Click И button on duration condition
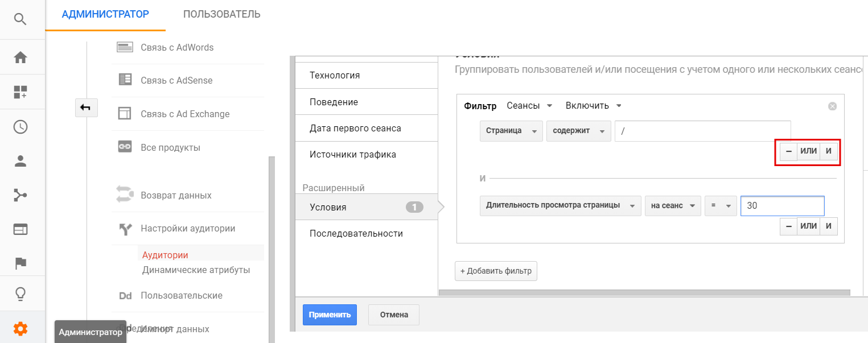 (x=829, y=226)
